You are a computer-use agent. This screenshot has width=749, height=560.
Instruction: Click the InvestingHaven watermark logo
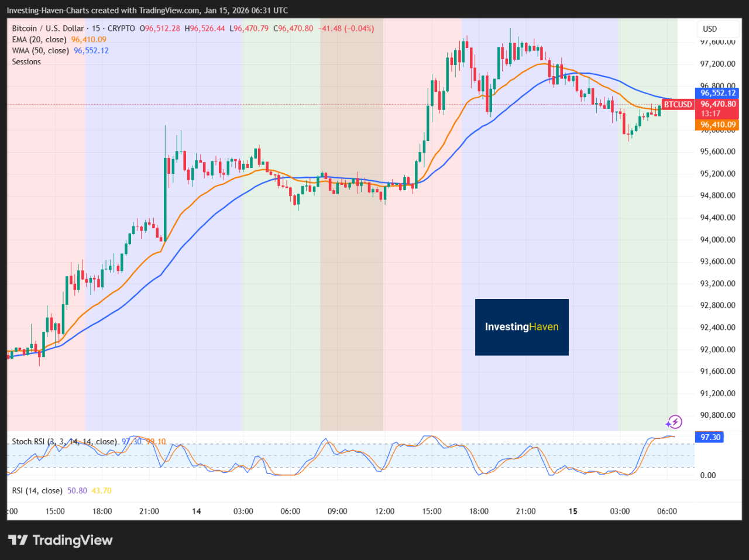pyautogui.click(x=521, y=327)
